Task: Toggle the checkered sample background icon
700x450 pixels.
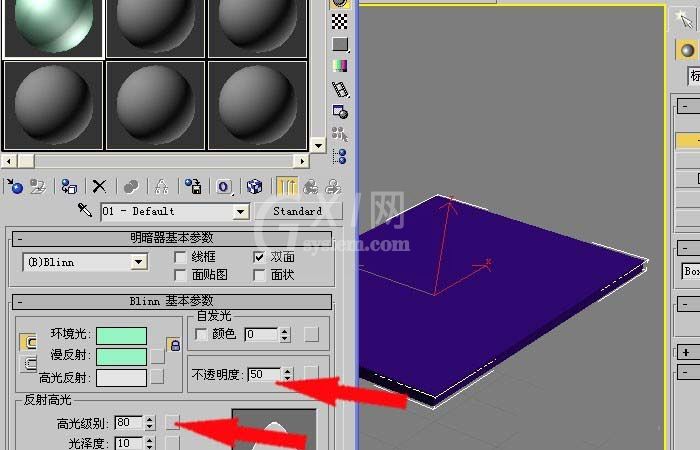Action: pos(340,21)
